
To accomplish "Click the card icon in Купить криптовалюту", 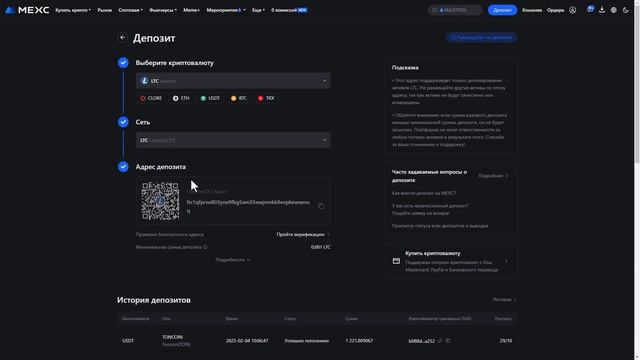I will coord(396,261).
